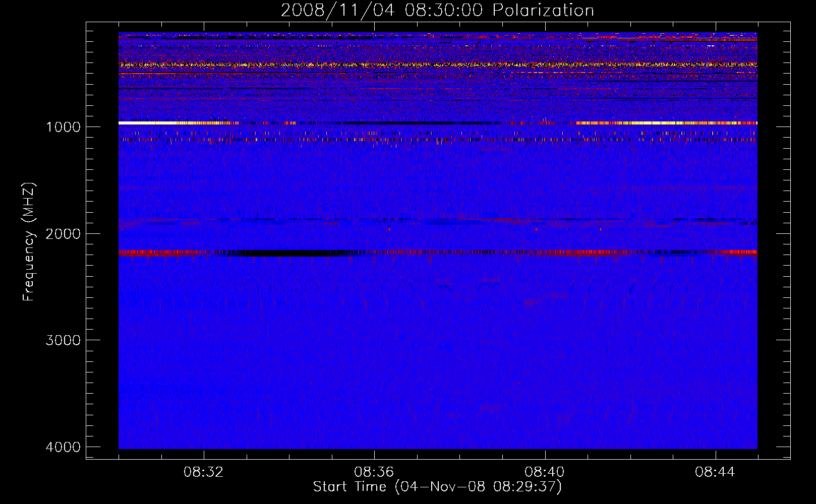Click the 3000 frequency tick label
The image size is (816, 504).
pyautogui.click(x=63, y=340)
